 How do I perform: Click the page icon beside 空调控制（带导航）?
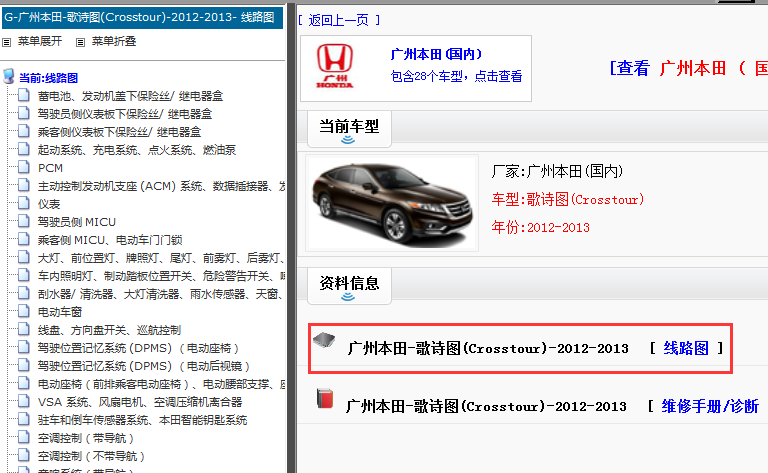(24, 437)
